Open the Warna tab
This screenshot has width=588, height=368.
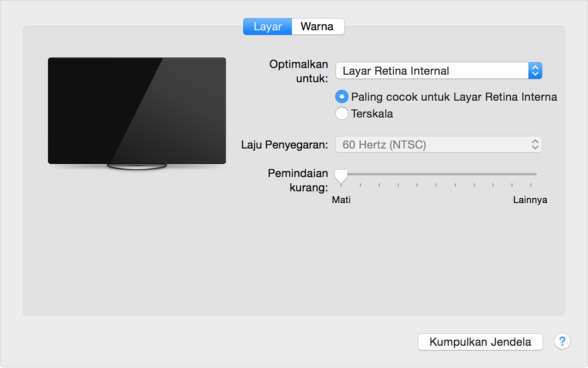pos(317,27)
